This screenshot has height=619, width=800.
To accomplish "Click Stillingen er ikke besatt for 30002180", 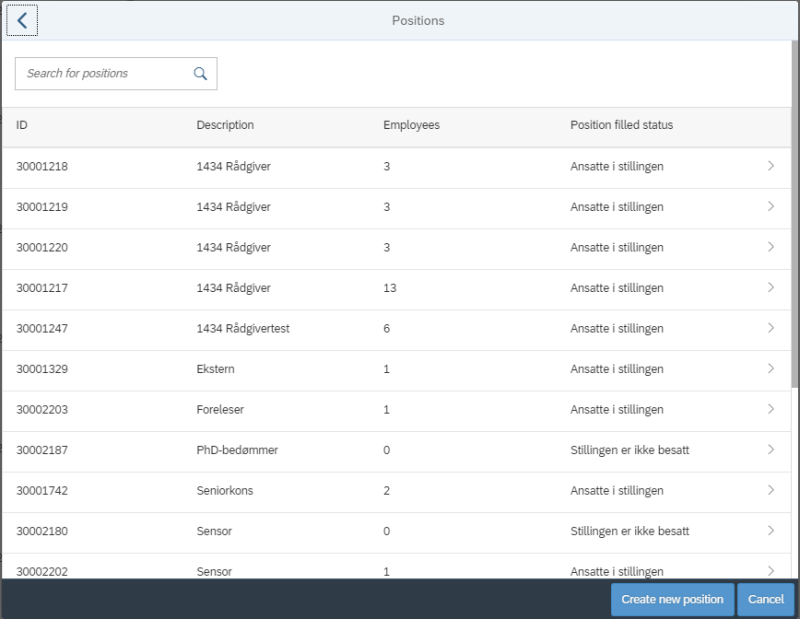I will 630,531.
